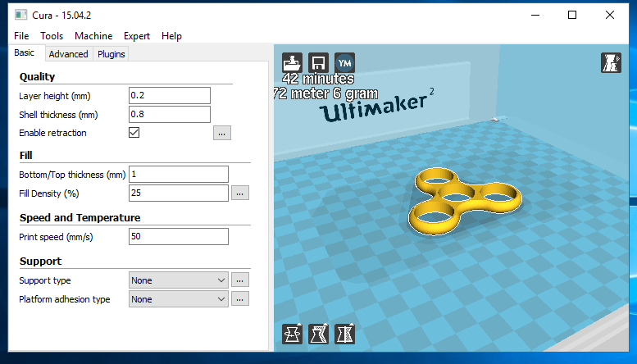
Task: Select the Mirror tool icon
Action: (x=344, y=334)
